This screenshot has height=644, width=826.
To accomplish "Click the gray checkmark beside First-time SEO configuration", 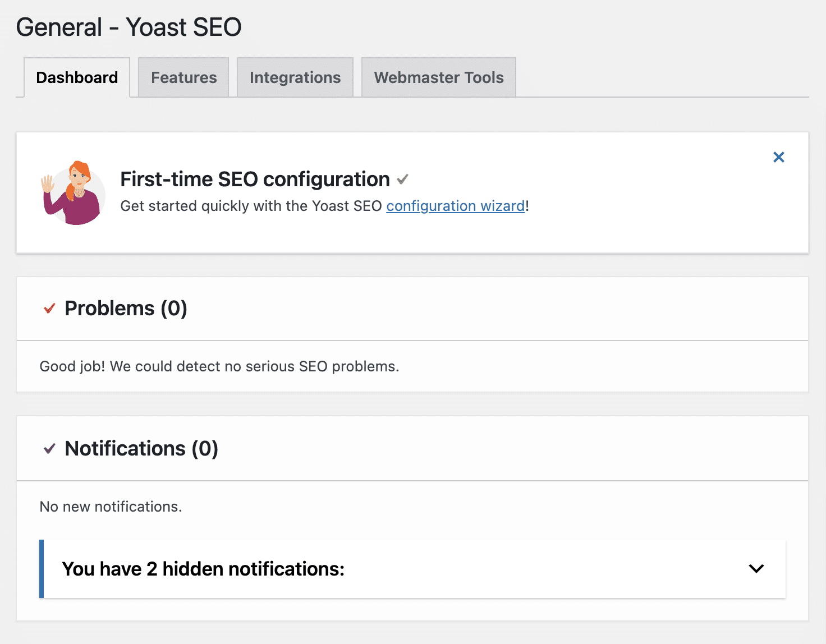I will [x=402, y=180].
